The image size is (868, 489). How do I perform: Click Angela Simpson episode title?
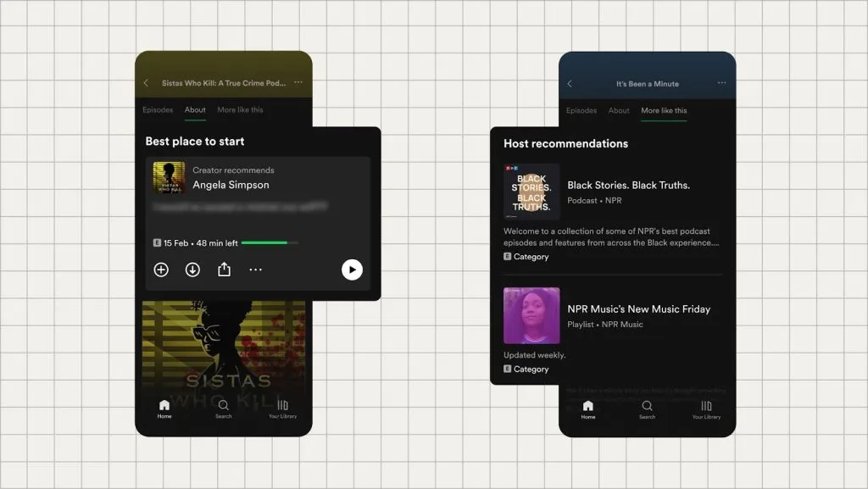click(x=231, y=185)
